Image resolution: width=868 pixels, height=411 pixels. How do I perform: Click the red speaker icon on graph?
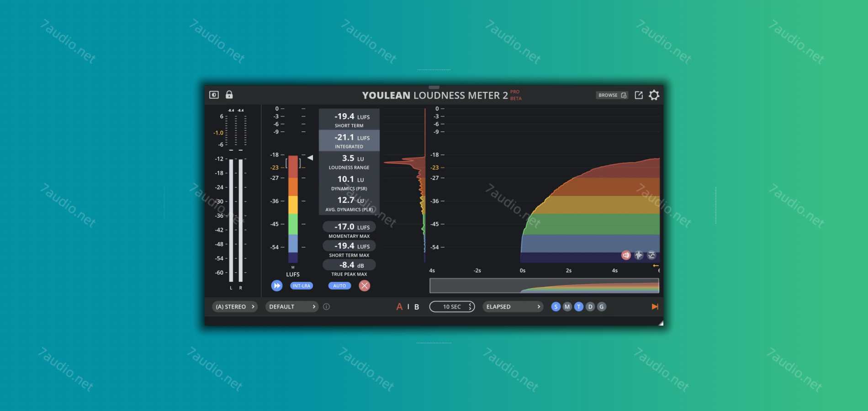point(626,255)
